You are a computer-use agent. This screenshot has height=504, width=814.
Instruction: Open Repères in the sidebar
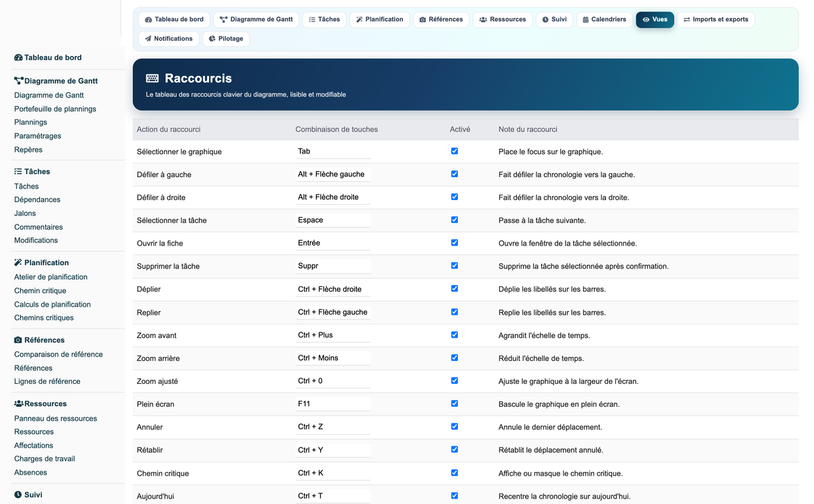(28, 150)
